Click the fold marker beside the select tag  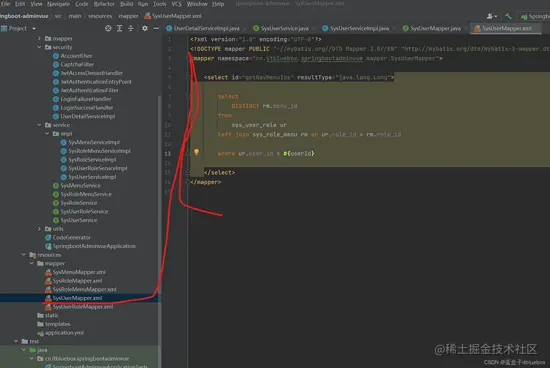point(188,78)
